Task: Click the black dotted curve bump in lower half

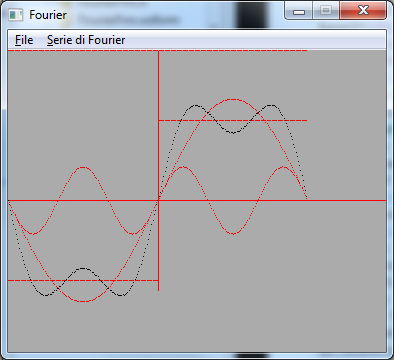Action: 83,268
